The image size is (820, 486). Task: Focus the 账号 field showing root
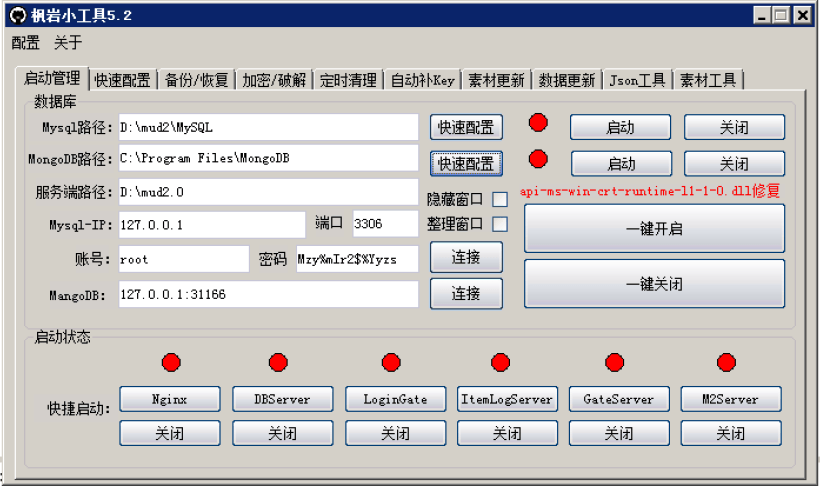coord(184,259)
